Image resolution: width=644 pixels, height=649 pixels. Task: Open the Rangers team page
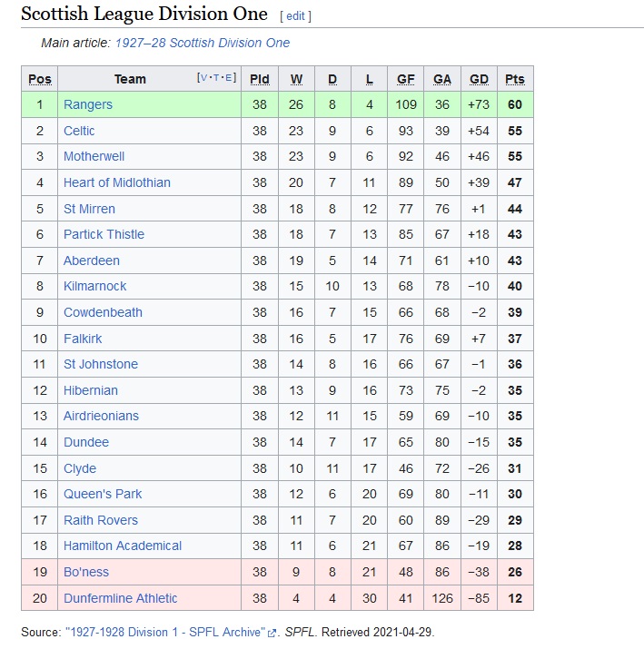[x=88, y=104]
